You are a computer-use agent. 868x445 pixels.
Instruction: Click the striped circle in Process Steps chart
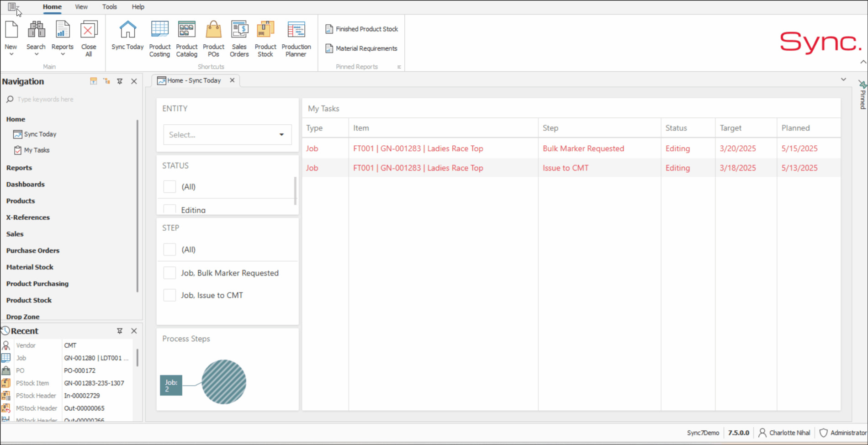[224, 382]
